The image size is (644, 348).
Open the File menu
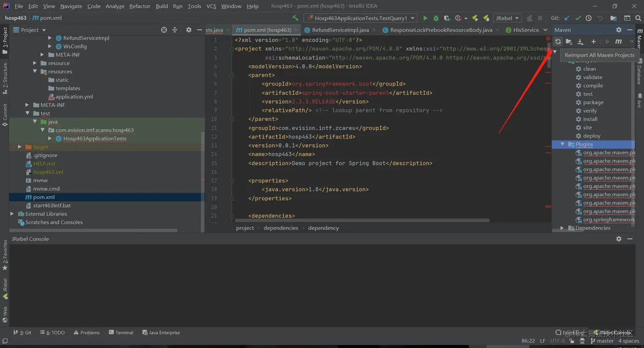pos(19,6)
